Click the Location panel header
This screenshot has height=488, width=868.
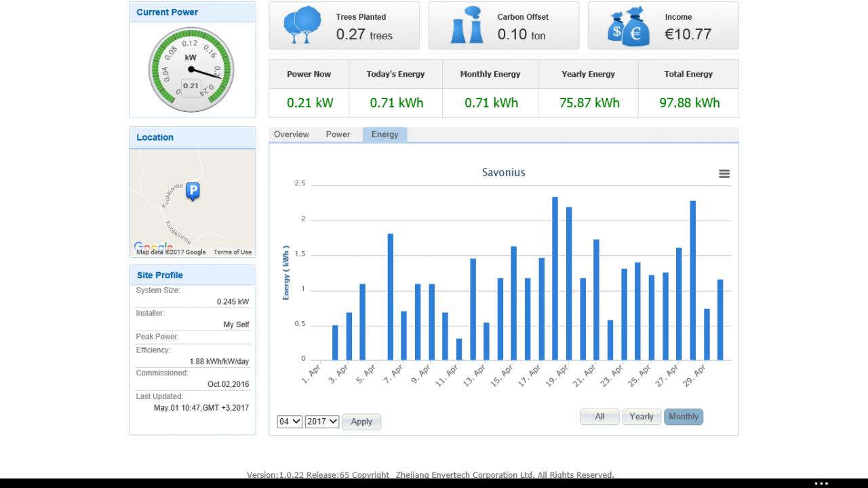193,137
